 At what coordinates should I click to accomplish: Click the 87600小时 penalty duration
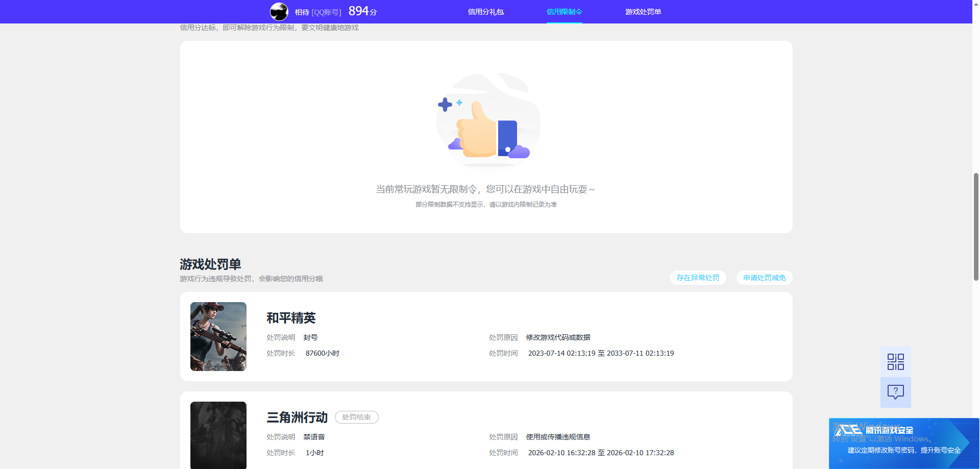322,353
